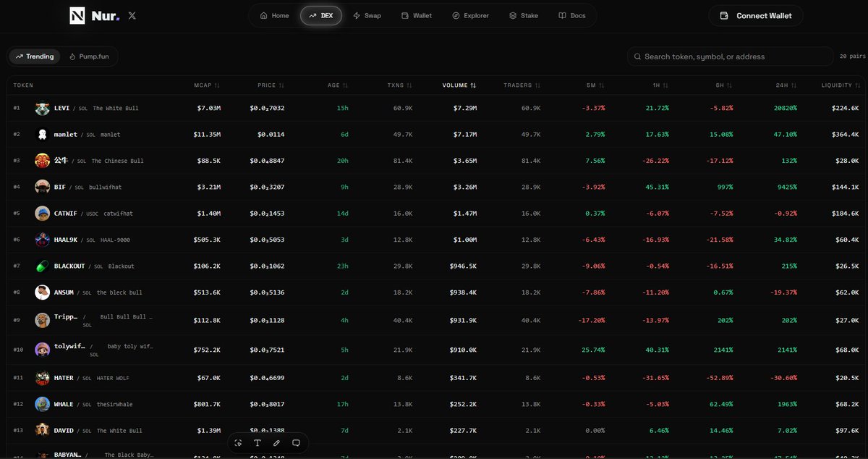
Task: Select the comment tool in floating toolbar
Action: 296,442
